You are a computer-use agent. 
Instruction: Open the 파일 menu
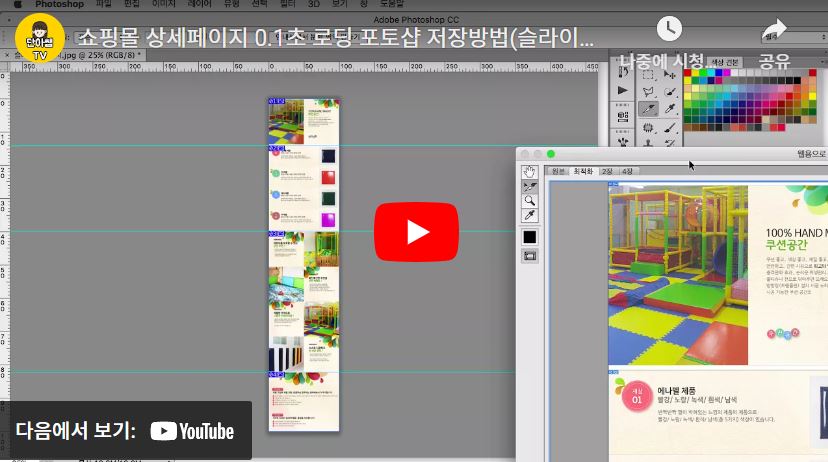pos(104,4)
